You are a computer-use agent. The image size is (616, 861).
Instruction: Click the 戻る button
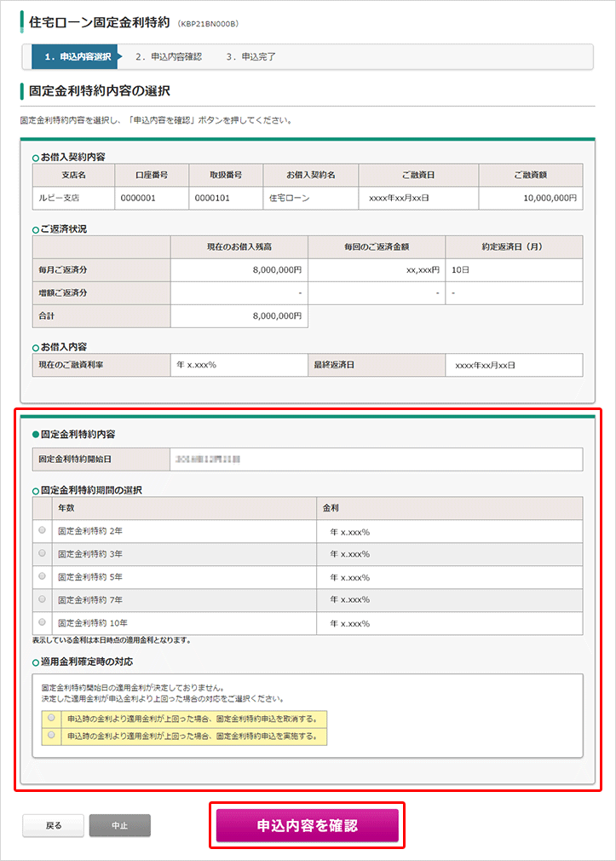(x=54, y=825)
